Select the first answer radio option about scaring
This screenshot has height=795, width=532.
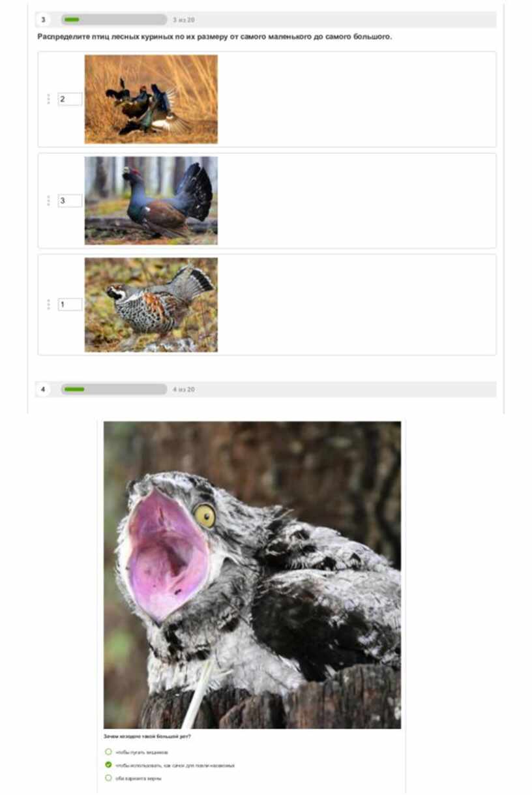[x=108, y=752]
